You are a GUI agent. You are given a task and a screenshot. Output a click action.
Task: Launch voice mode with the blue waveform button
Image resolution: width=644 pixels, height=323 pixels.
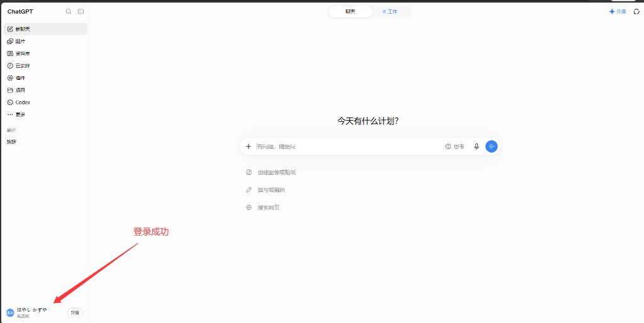[491, 146]
